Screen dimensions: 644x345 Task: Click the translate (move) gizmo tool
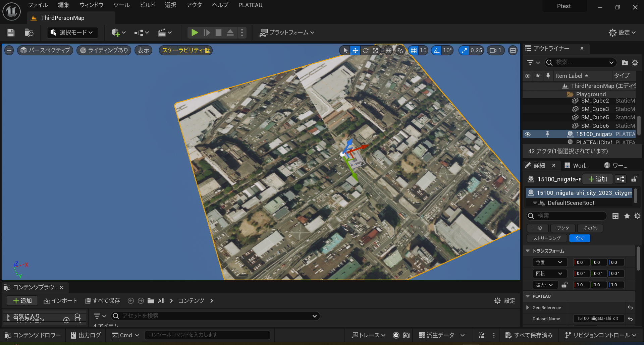click(x=355, y=50)
